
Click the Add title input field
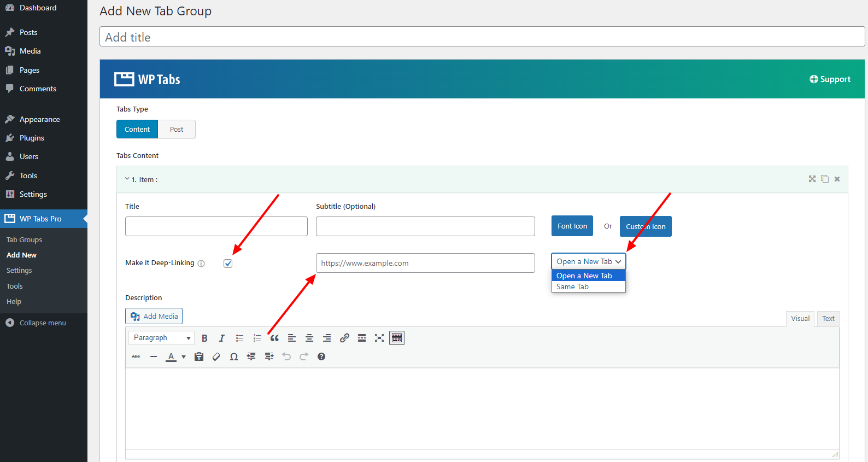pos(482,37)
